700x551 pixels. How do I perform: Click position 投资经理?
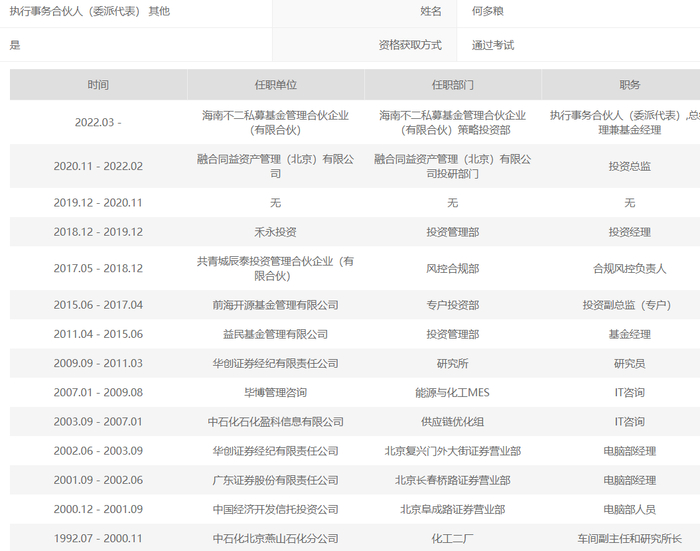click(629, 232)
